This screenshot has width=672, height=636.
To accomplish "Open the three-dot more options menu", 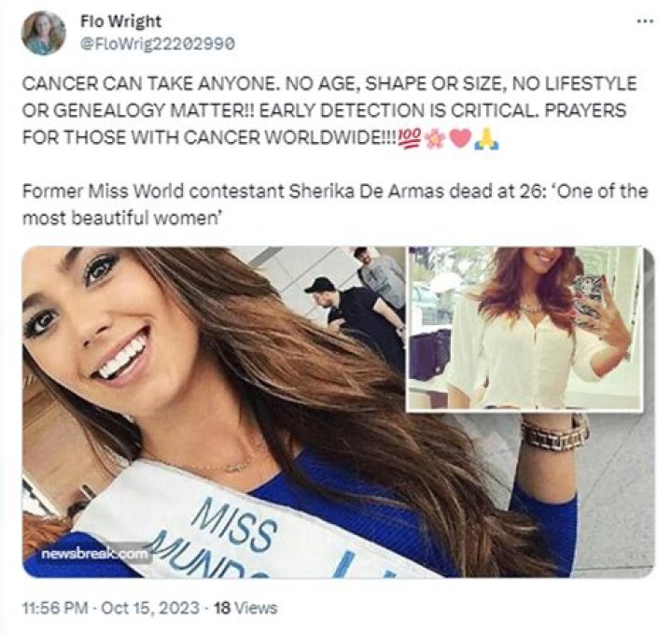I will click(x=646, y=21).
